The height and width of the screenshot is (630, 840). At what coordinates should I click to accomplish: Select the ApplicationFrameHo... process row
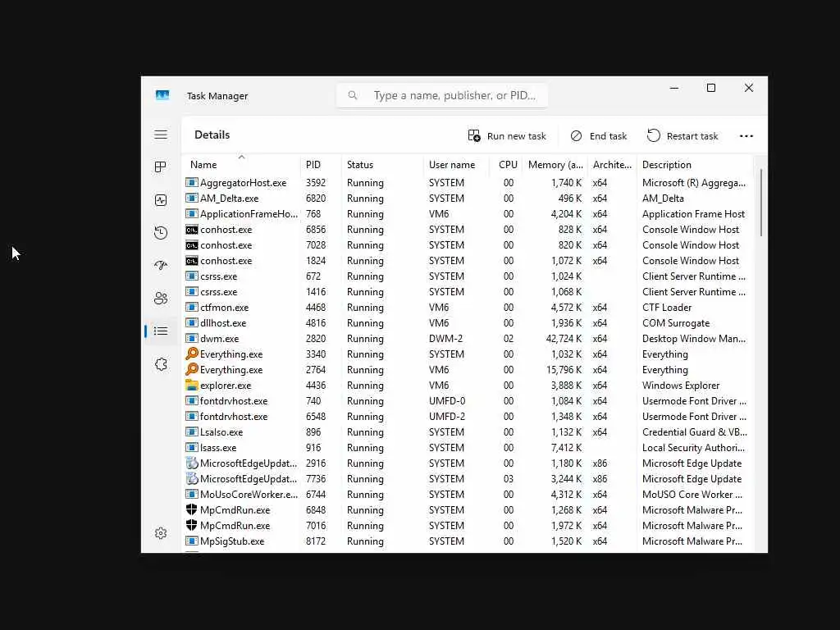coord(468,214)
